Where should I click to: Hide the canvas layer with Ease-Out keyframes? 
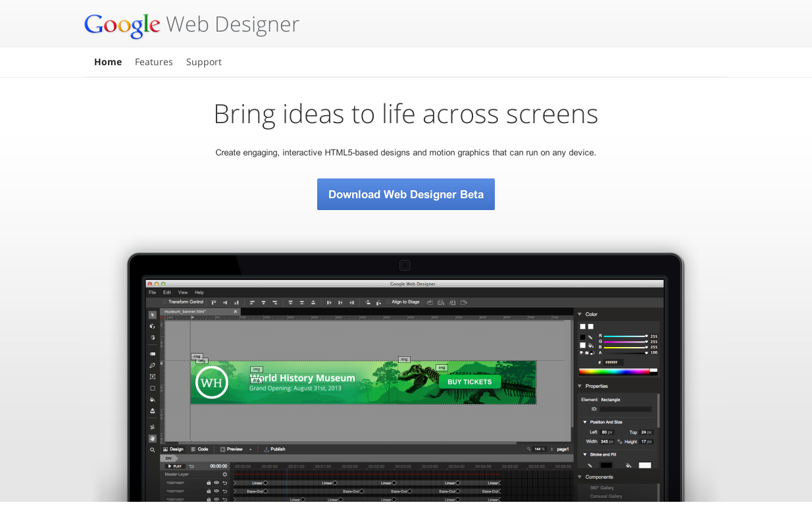pyautogui.click(x=216, y=491)
